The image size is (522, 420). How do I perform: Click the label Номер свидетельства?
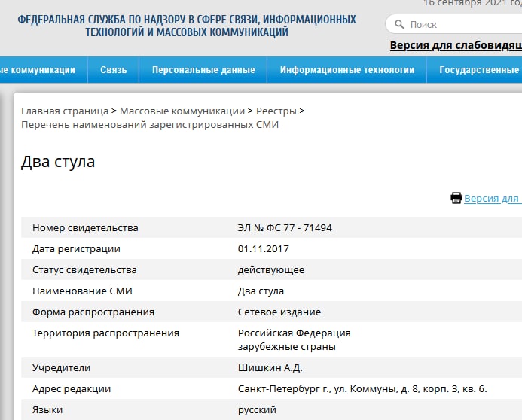(85, 227)
